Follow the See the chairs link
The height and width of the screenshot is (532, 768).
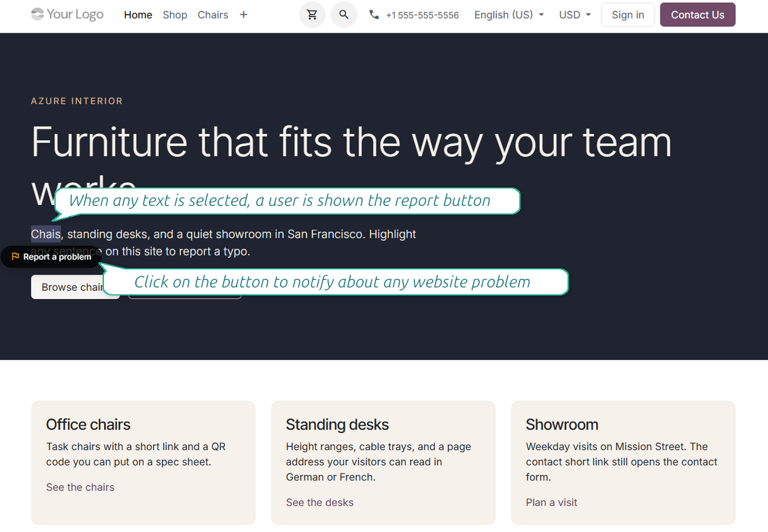coord(80,487)
